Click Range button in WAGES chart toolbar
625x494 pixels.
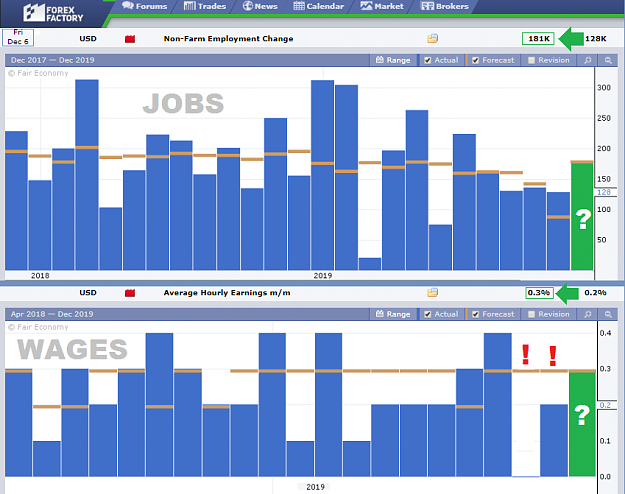point(393,314)
